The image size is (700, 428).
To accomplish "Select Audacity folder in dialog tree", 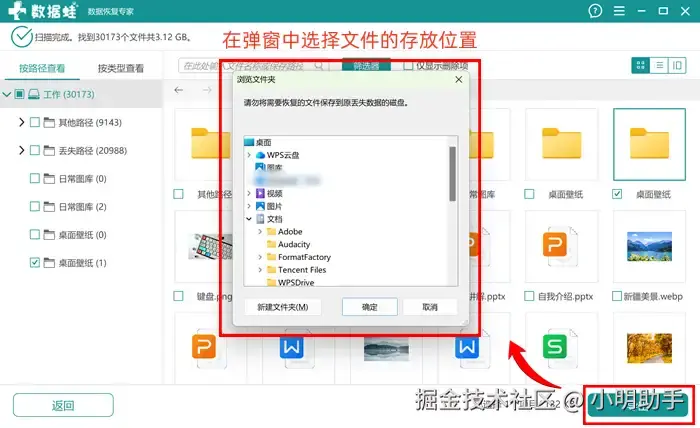I will 294,245.
